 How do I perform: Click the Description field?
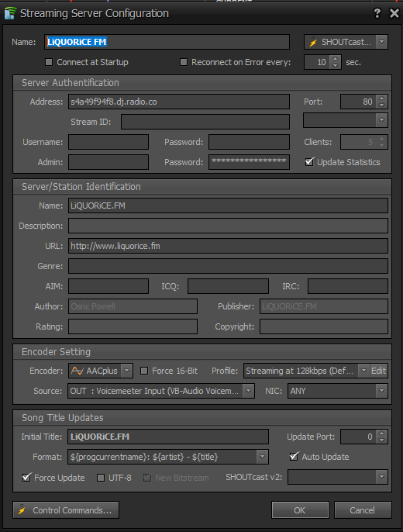[228, 226]
